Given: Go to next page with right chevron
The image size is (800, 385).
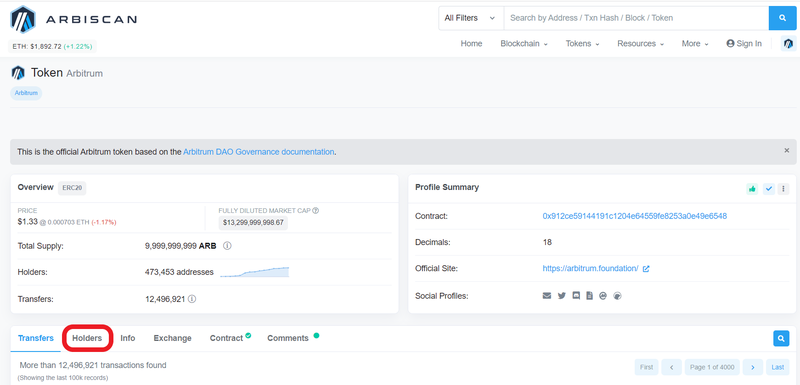Looking at the screenshot, I should 753,367.
